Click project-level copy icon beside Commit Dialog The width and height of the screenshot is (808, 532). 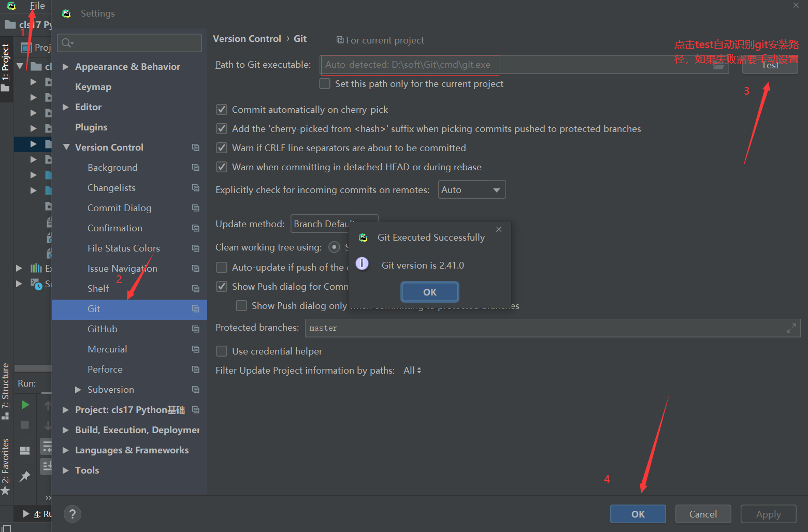point(195,208)
